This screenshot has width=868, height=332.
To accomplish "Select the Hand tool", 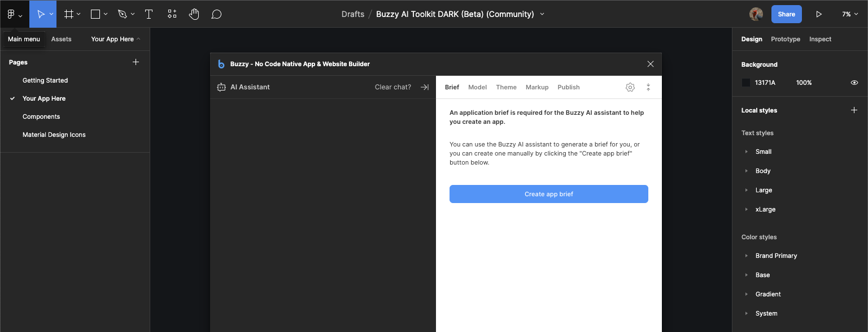I will pos(194,14).
